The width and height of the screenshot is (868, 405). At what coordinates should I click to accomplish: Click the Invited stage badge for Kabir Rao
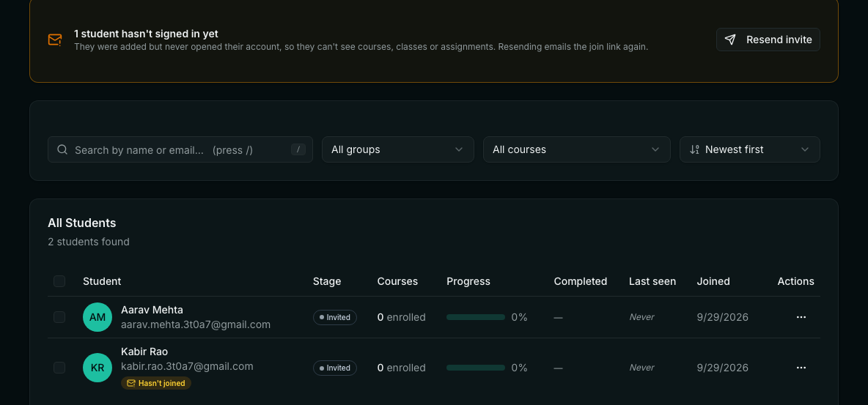click(335, 368)
